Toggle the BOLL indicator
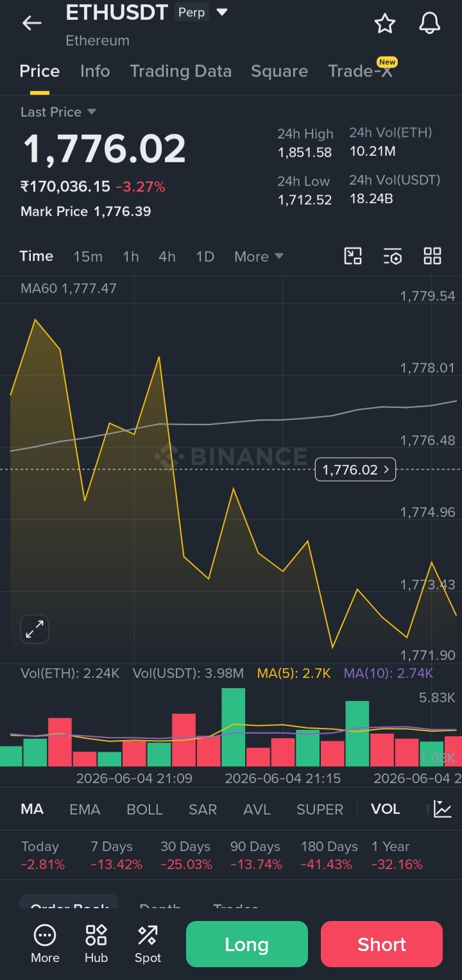 tap(144, 809)
